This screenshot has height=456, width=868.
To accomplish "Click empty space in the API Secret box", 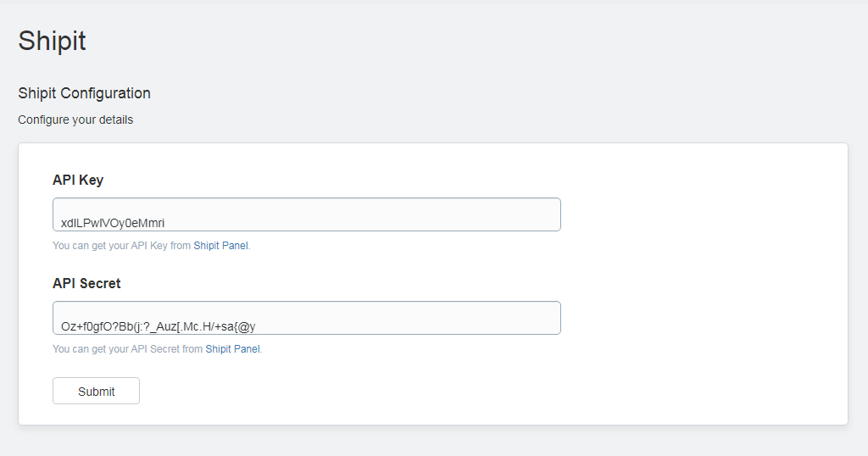I will [x=415, y=318].
